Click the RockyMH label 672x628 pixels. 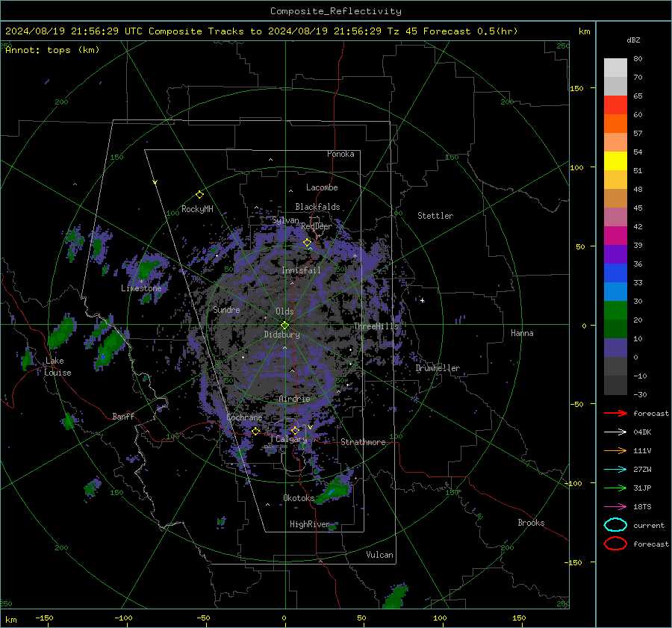197,209
